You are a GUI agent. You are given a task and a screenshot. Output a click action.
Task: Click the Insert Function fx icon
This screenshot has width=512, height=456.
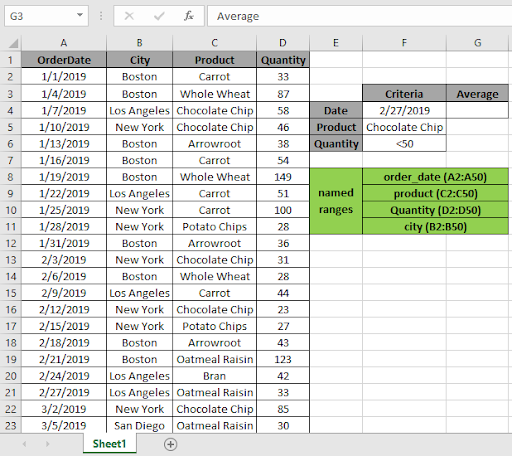(189, 16)
